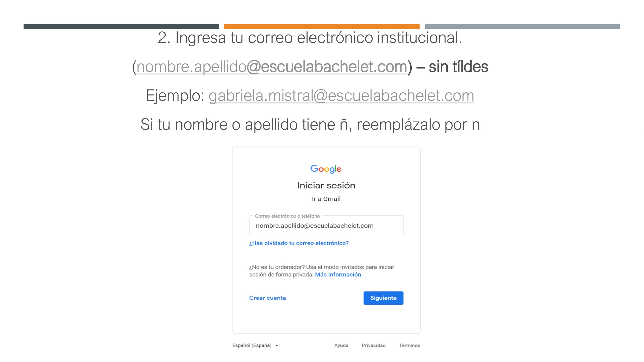644x362 pixels.
Task: Click the "Correo electrónico o teléfono" field label
Action: click(287, 216)
